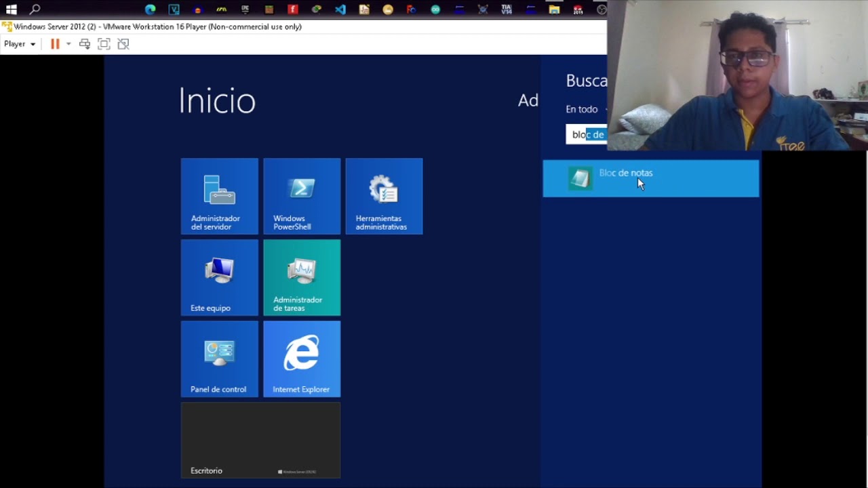Open the En todo search scope dropdown

586,109
